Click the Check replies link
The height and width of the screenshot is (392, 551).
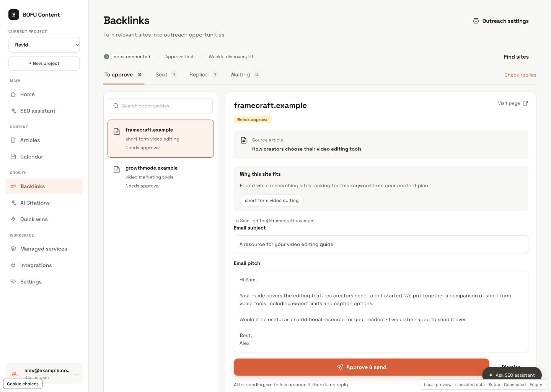[520, 75]
